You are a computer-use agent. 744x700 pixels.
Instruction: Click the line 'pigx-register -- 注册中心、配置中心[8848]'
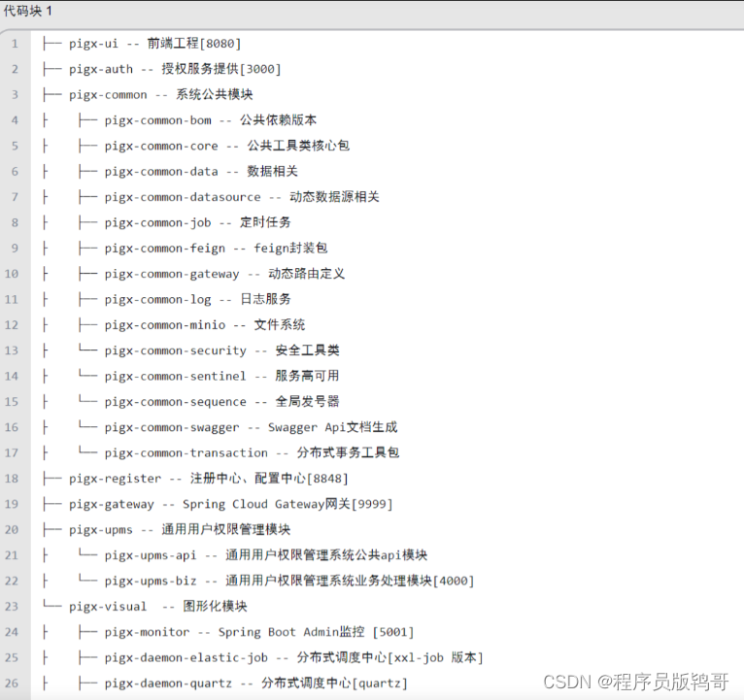pos(209,479)
